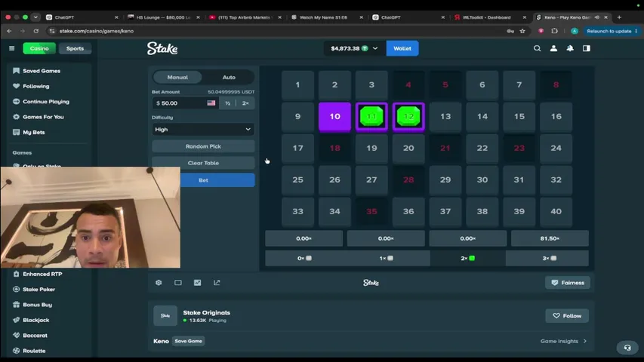The image size is (644, 362).
Task: Deselect Keno tile 10
Action: click(334, 117)
